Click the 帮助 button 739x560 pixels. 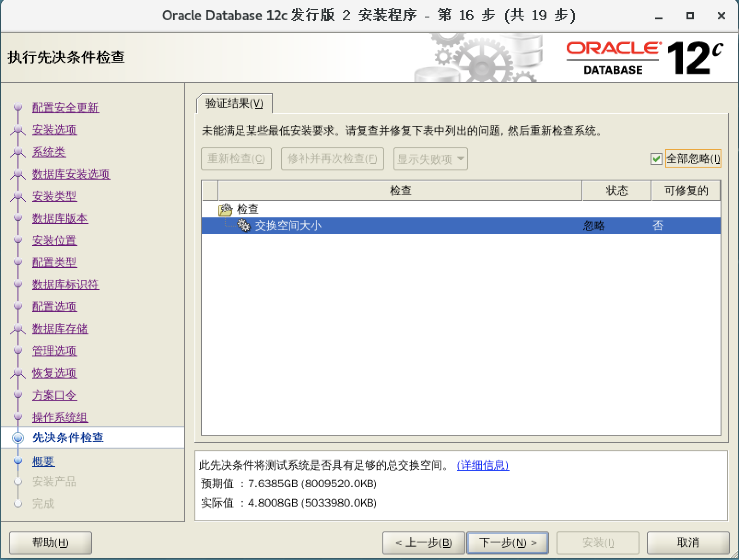50,542
